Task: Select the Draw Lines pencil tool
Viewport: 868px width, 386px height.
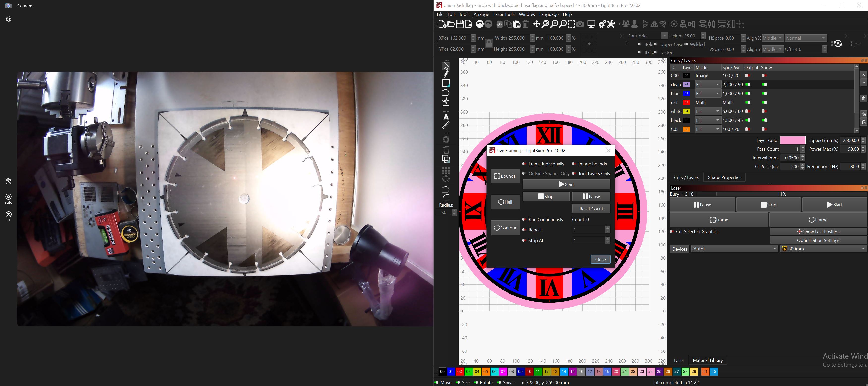Action: [446, 74]
